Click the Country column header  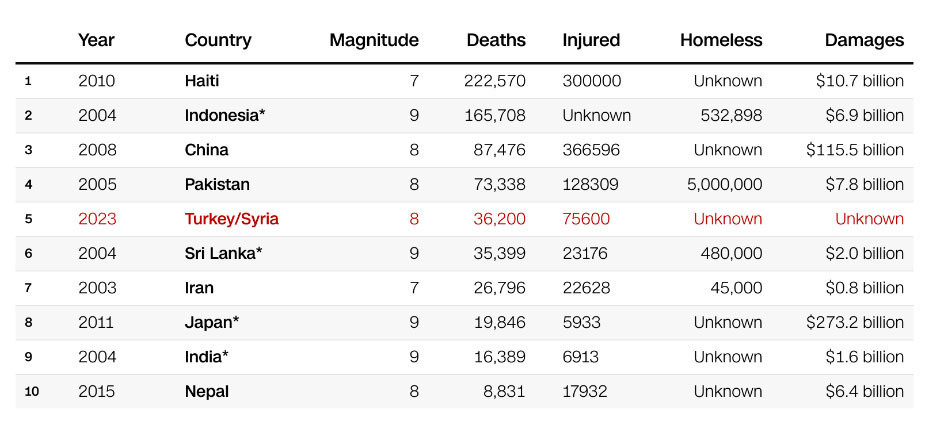pos(218,40)
